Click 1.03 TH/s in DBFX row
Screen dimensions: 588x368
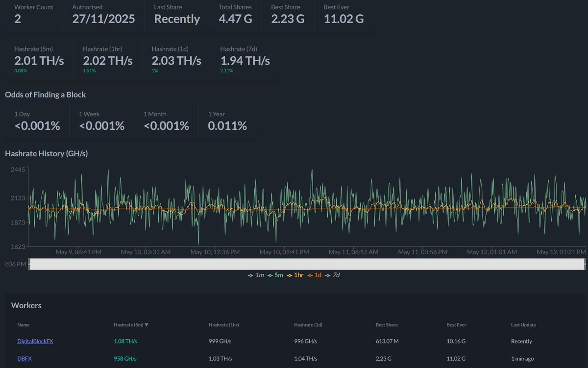tap(220, 358)
